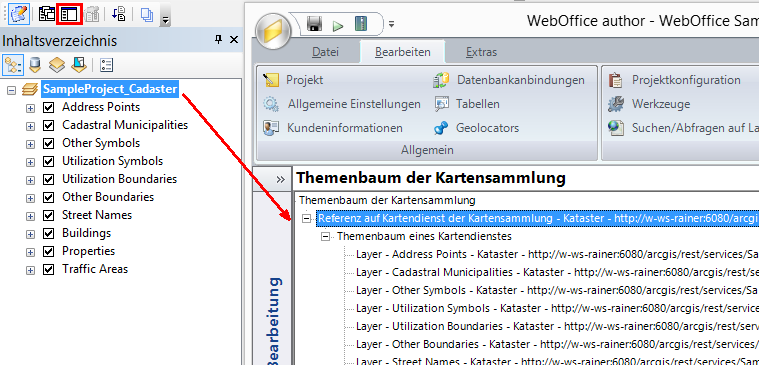This screenshot has height=365, width=759.
Task: Select Layer - Utilization Boundaries - Kataster row
Action: coord(557,326)
